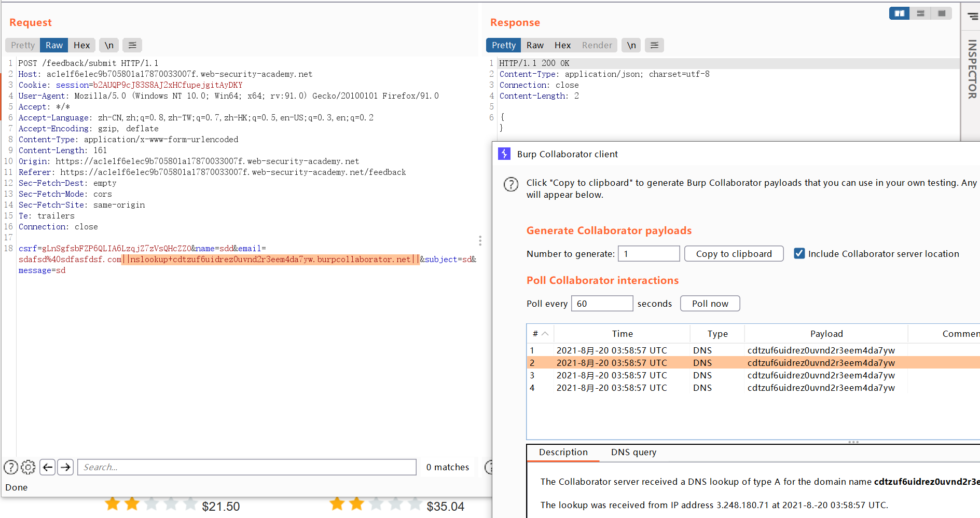980x518 pixels.
Task: Select interaction row 3 in table
Action: [x=753, y=375]
